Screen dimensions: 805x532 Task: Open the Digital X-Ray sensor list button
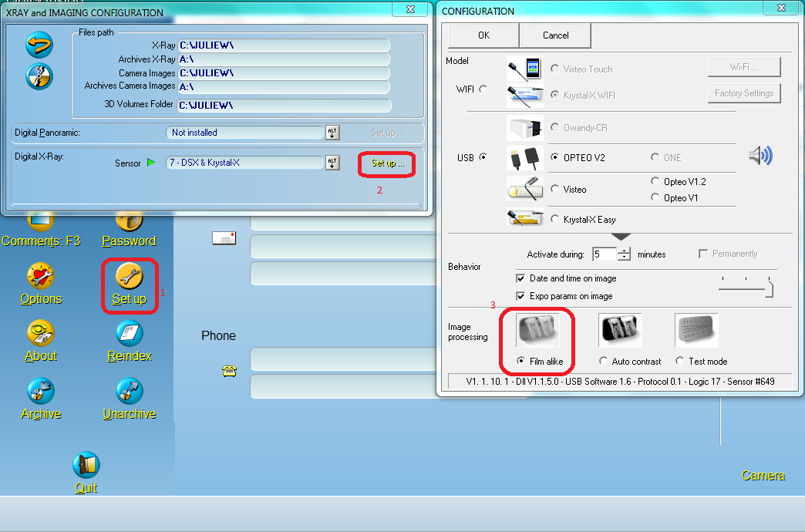coord(332,163)
